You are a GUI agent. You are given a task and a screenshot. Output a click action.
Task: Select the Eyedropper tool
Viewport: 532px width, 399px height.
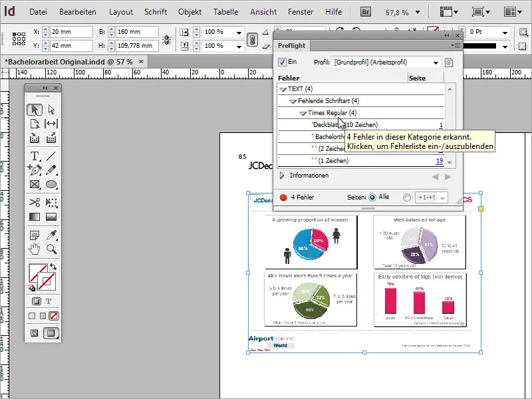(x=51, y=235)
